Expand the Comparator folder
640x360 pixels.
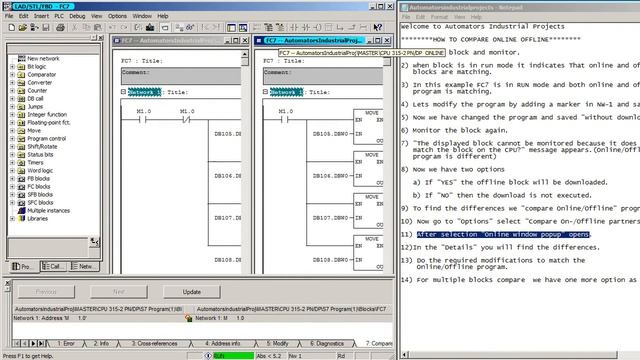[12, 75]
